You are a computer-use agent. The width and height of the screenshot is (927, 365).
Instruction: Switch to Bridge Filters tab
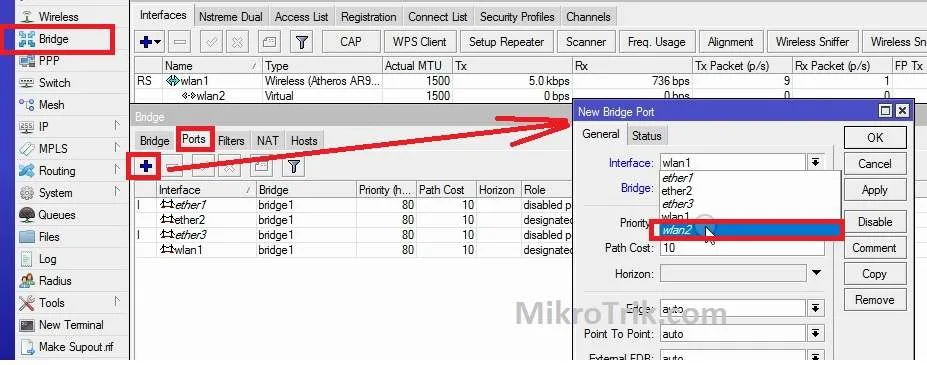tap(231, 141)
